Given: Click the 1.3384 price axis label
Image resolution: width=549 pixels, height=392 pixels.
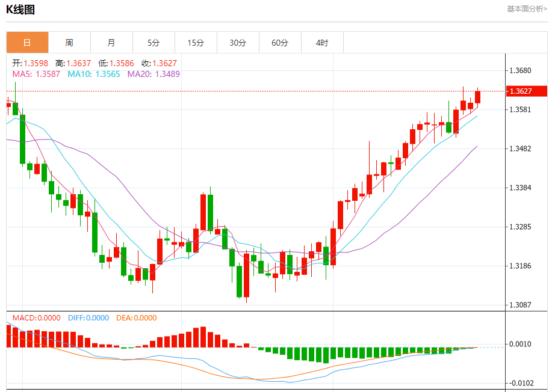Looking at the screenshot, I should [x=520, y=188].
